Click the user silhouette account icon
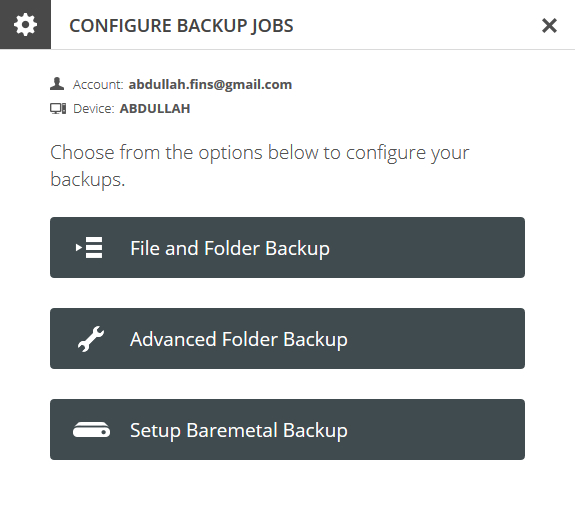575x505 pixels. [x=57, y=84]
